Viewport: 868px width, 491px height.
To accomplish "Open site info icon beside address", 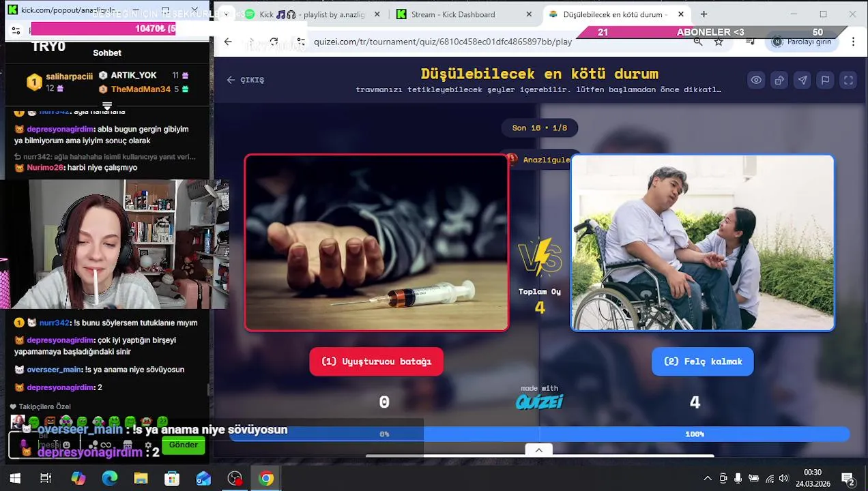I will [300, 42].
